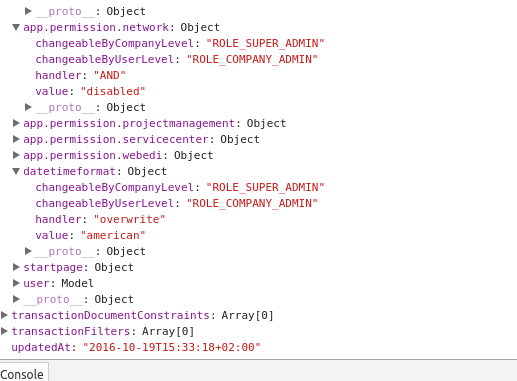This screenshot has height=381, width=517.
Task: Click the startpage key label
Action: coord(53,267)
